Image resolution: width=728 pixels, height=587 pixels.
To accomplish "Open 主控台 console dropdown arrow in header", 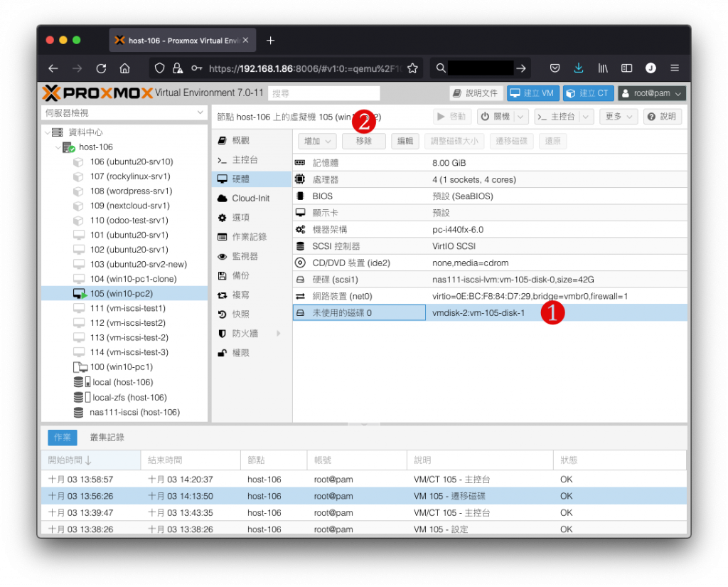I will (586, 117).
